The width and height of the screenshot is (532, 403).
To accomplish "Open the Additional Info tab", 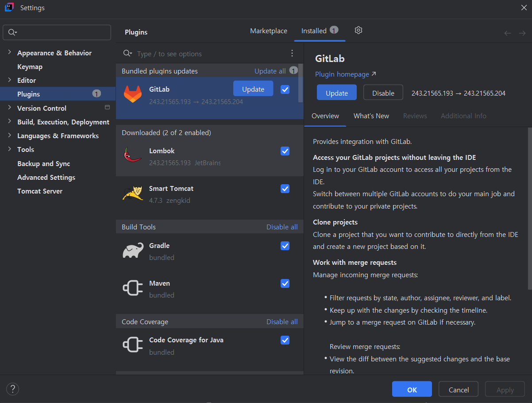I will point(463,116).
